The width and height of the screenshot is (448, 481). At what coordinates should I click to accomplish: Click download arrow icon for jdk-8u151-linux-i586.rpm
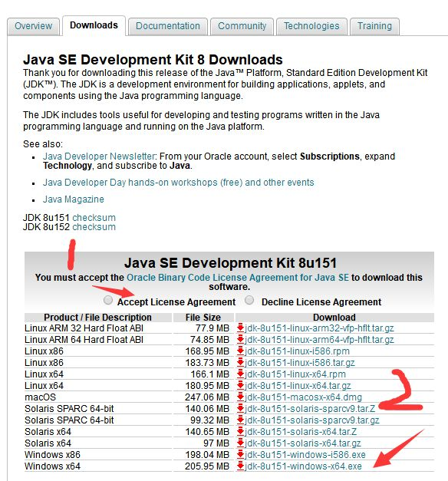240,351
